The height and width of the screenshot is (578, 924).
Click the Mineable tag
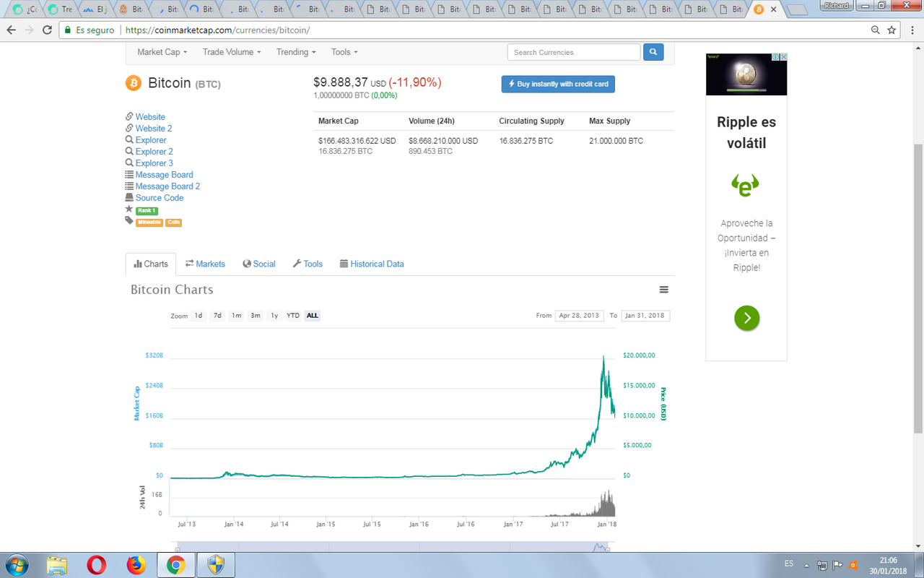click(149, 223)
